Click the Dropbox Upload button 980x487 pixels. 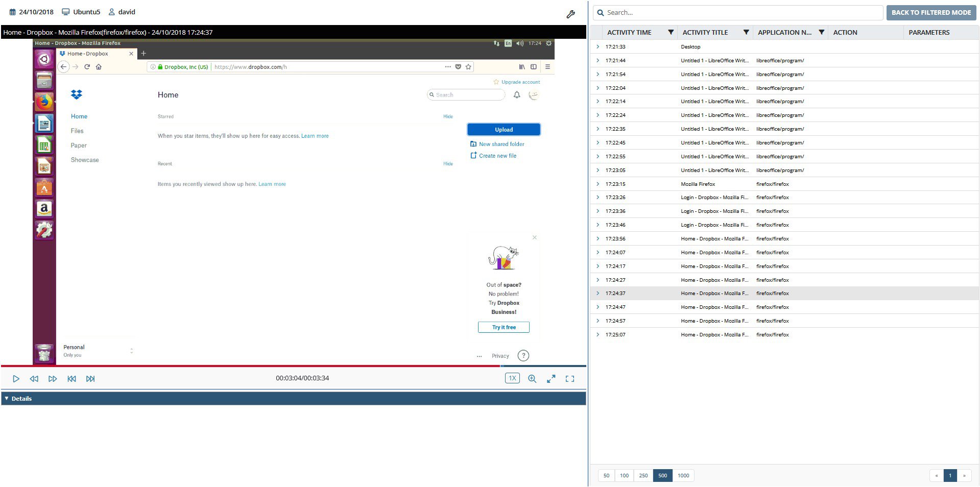point(504,130)
